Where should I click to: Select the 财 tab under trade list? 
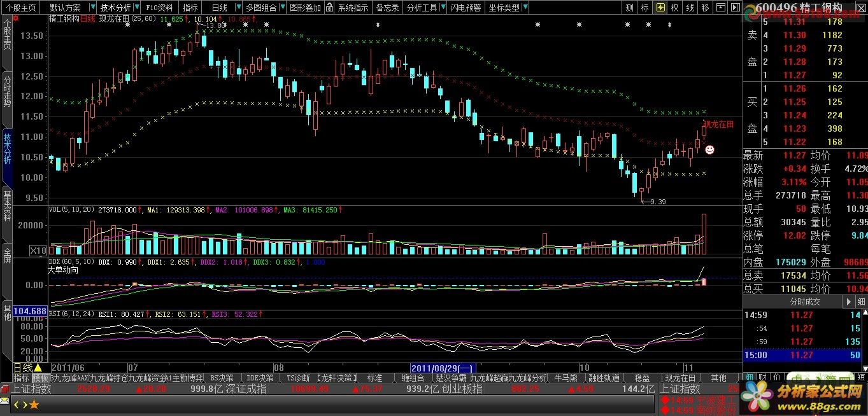762,377
